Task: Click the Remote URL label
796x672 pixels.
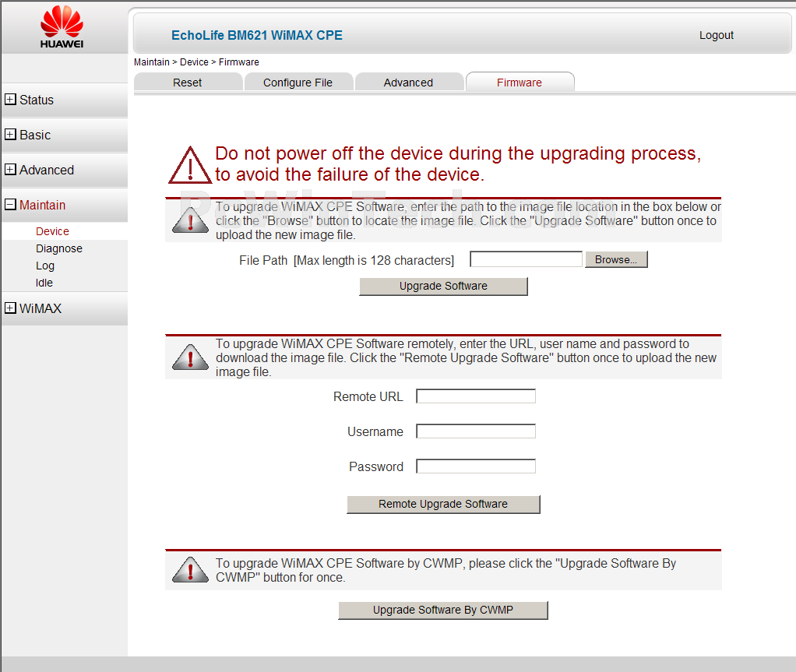Action: pyautogui.click(x=368, y=397)
